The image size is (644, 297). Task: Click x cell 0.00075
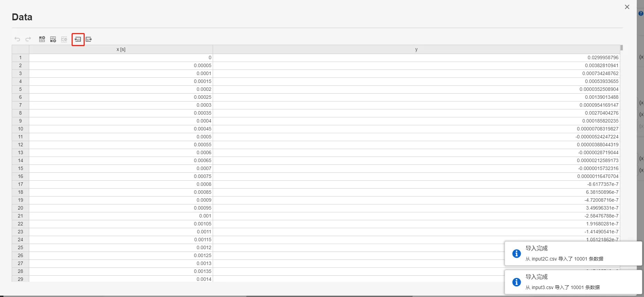[x=121, y=176]
